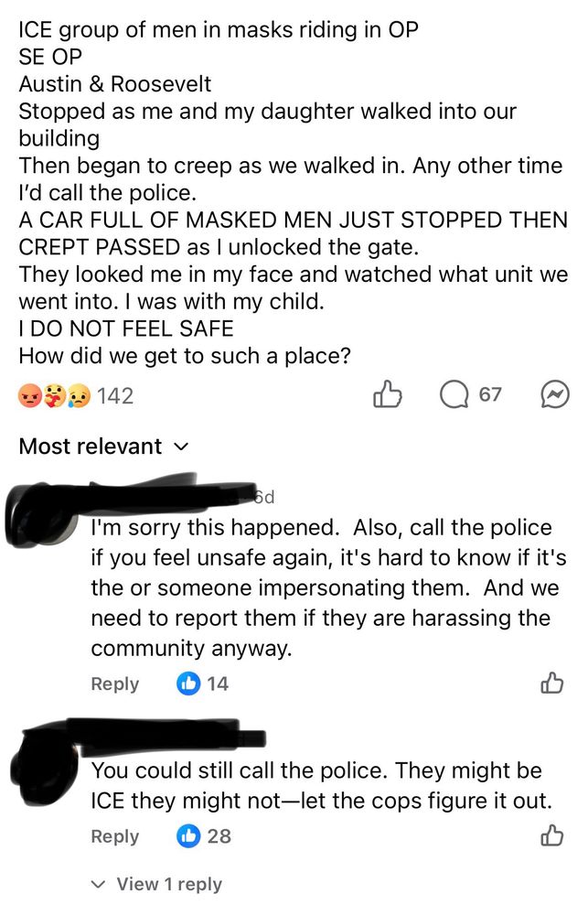588x915 pixels.
Task: Open the 67 comments count
Action: [490, 395]
